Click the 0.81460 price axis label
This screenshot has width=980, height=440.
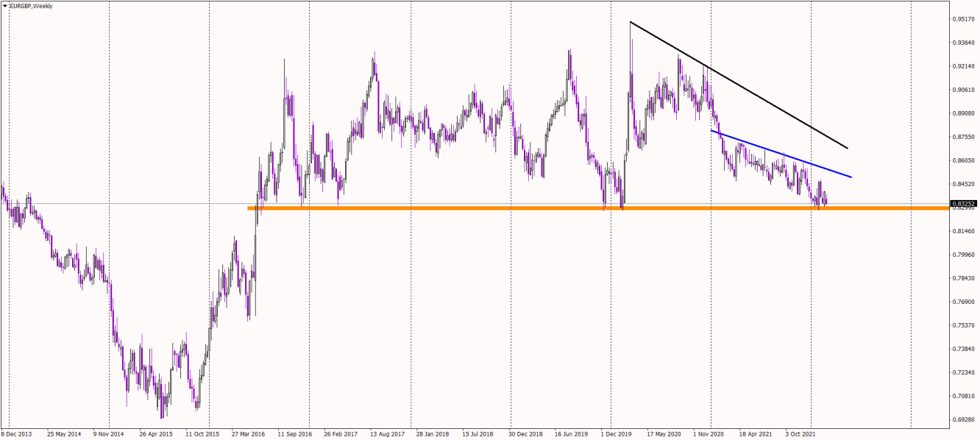coord(963,231)
